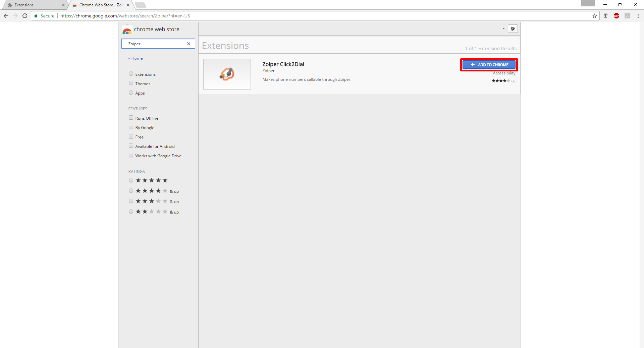
Task: Open Chrome three-dot menu
Action: pyautogui.click(x=638, y=16)
